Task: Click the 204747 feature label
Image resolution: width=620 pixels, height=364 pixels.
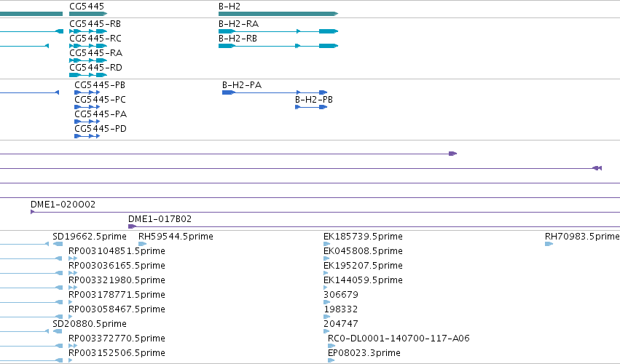Action: coord(340,324)
